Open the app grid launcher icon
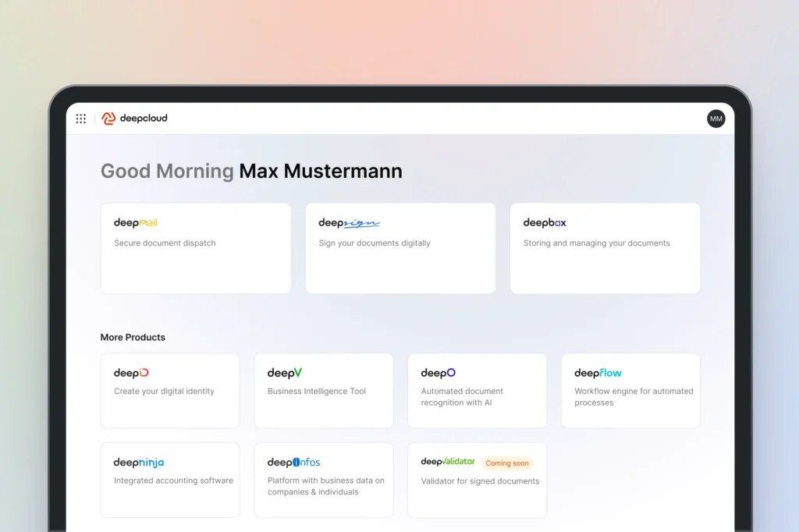This screenshot has height=532, width=799. tap(81, 119)
